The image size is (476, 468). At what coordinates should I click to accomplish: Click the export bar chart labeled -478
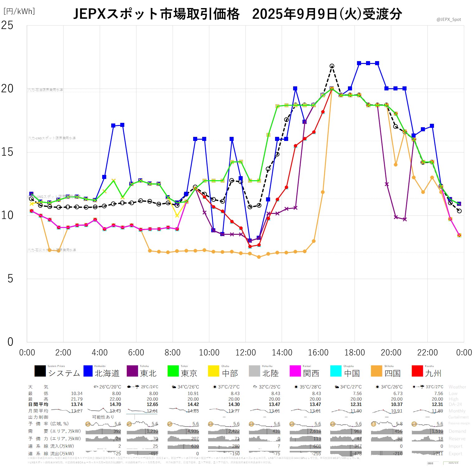click(x=346, y=454)
